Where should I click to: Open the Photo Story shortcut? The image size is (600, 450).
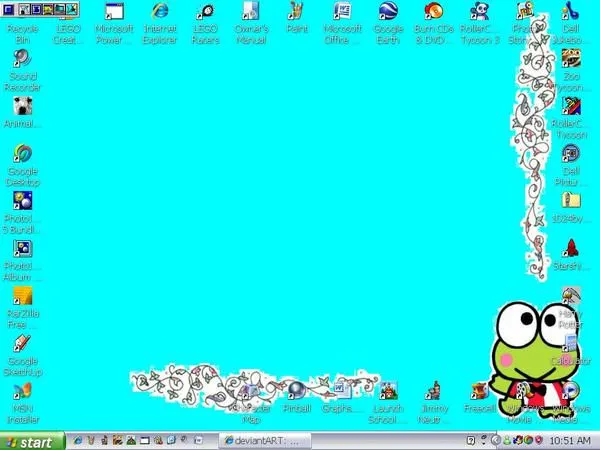click(x=525, y=11)
